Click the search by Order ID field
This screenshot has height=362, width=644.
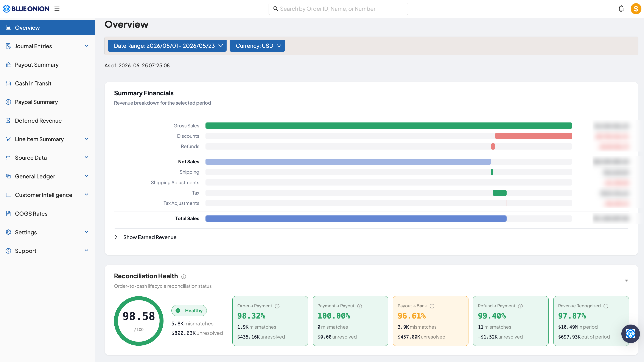[x=338, y=9]
